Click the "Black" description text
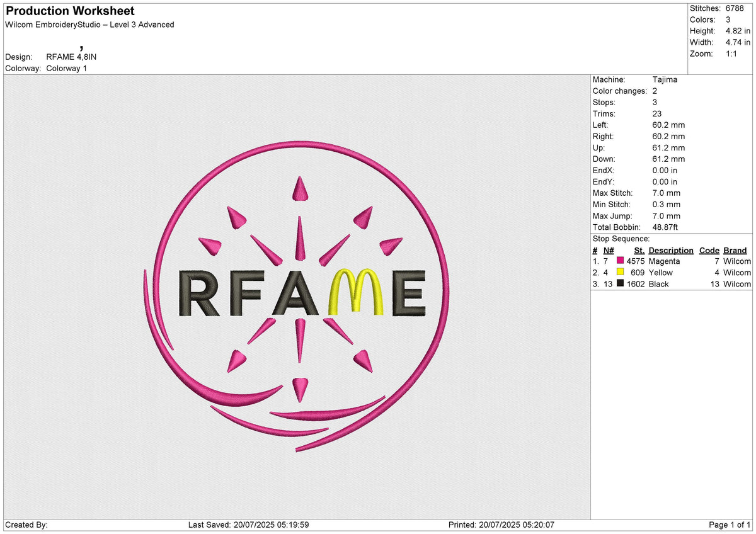The width and height of the screenshot is (756, 534). (658, 284)
